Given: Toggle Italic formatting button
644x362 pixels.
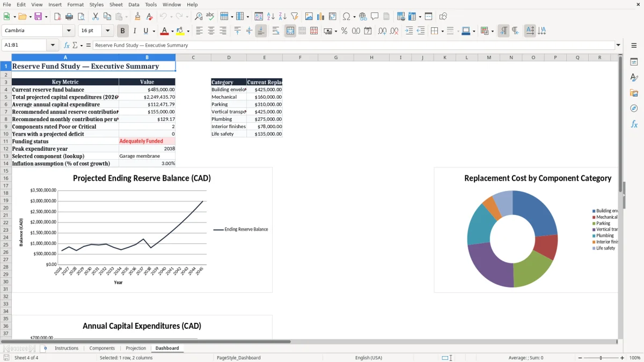Looking at the screenshot, I should [134, 31].
